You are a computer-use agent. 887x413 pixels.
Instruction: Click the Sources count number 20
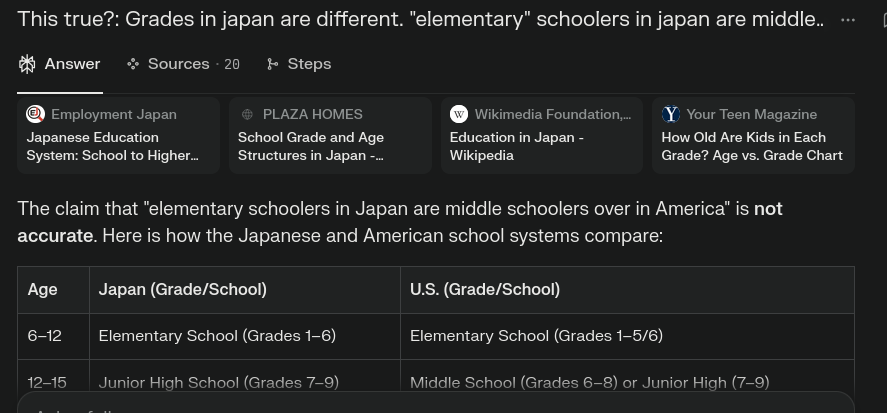pos(231,64)
